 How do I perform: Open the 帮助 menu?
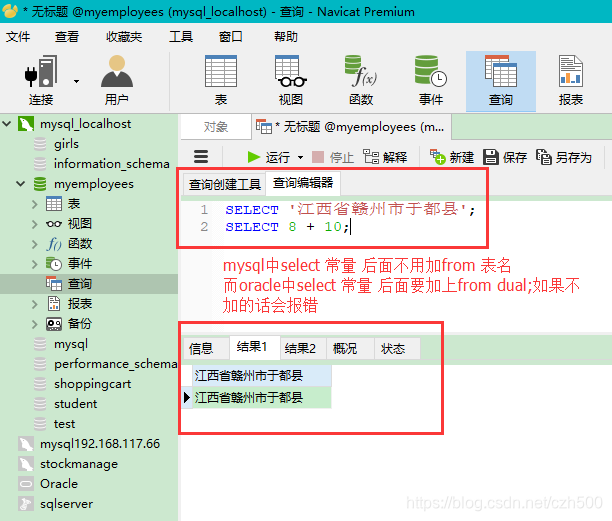286,37
